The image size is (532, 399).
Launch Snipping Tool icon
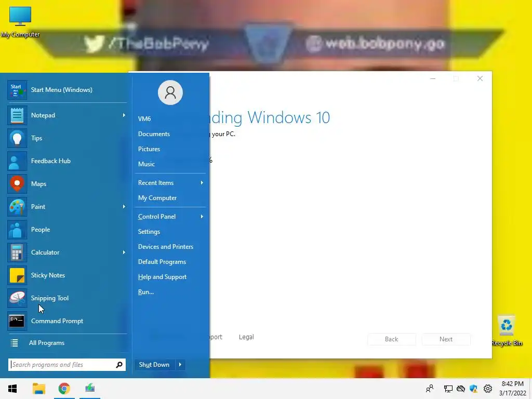pyautogui.click(x=17, y=298)
